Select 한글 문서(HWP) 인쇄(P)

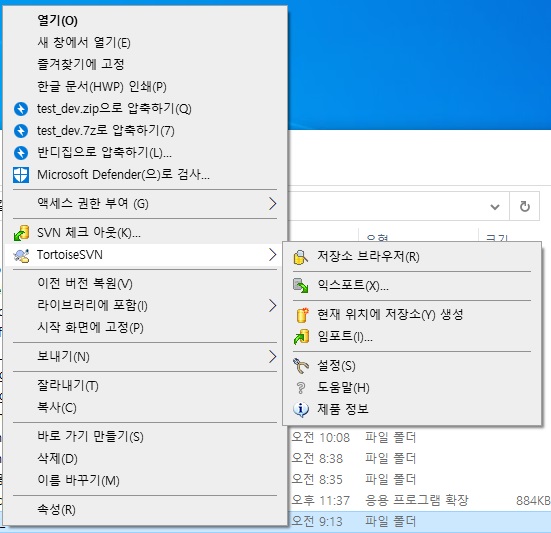145,86
